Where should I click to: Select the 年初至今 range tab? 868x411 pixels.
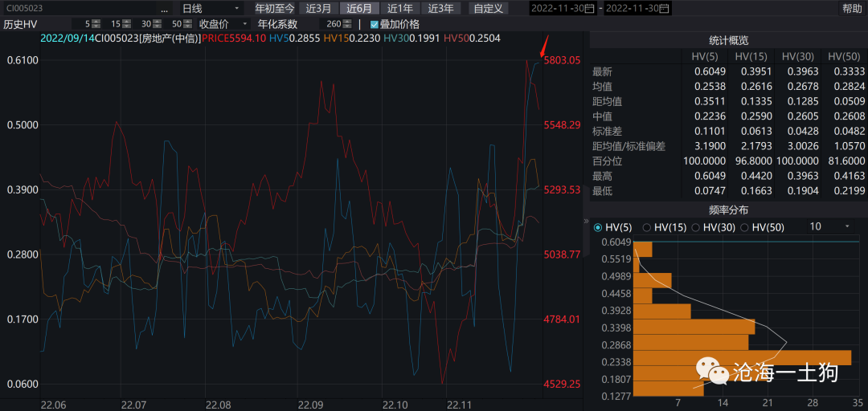tap(275, 9)
